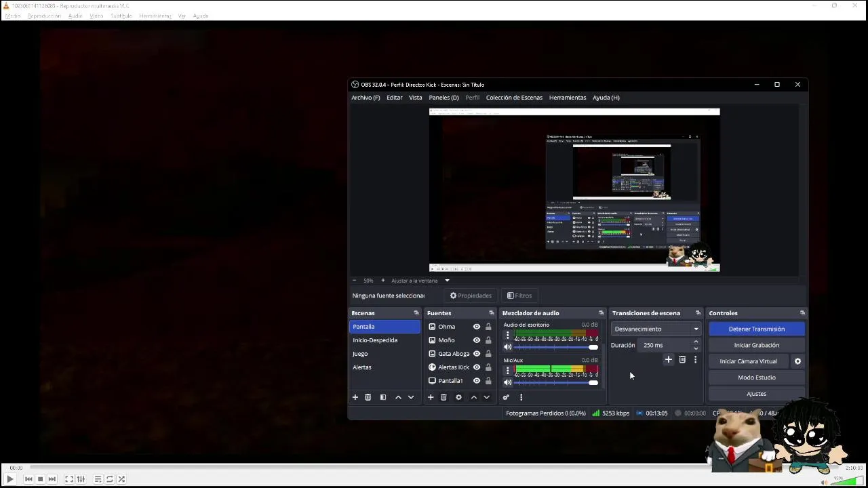
Task: Open OBS Archivo menu
Action: coord(366,98)
